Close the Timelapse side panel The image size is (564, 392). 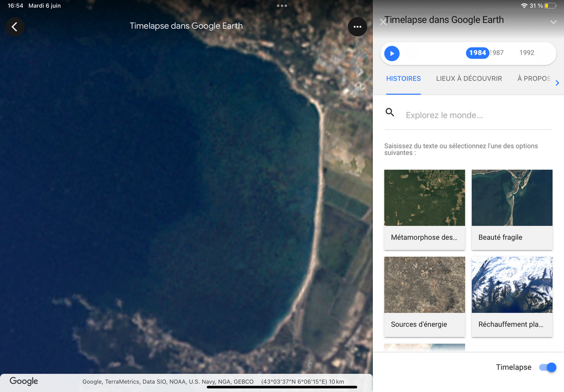tap(383, 22)
